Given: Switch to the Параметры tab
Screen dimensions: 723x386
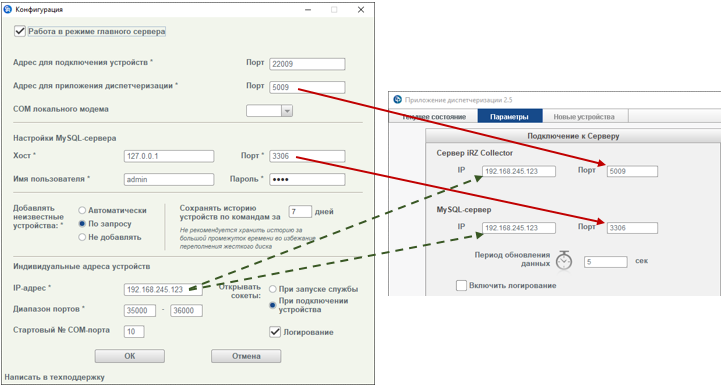Looking at the screenshot, I should (x=510, y=117).
